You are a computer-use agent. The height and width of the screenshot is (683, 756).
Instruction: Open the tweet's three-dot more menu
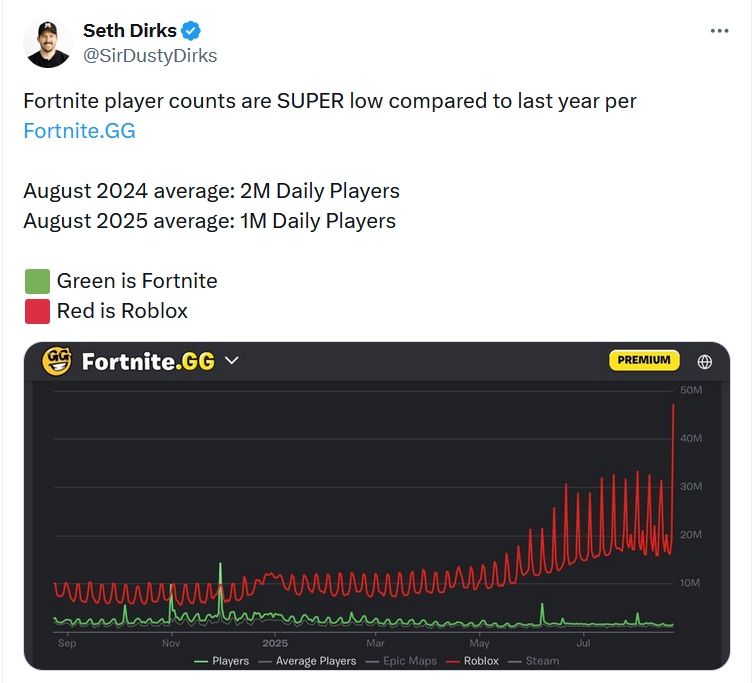[719, 31]
